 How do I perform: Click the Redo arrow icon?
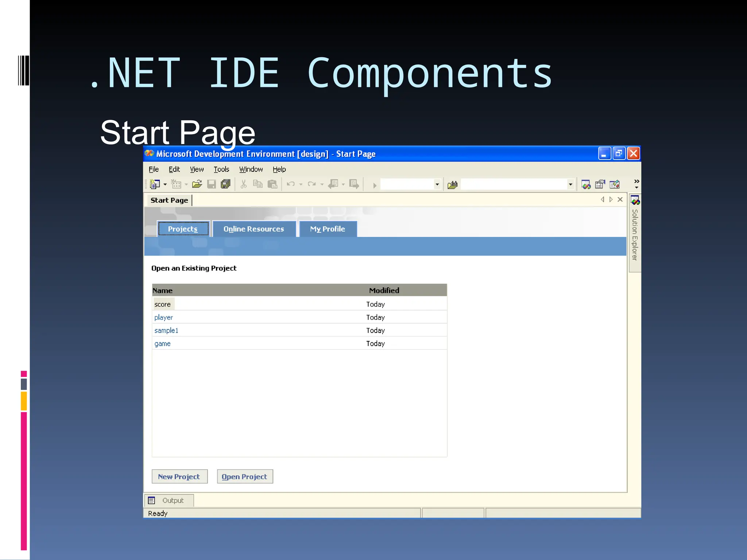coord(312,184)
